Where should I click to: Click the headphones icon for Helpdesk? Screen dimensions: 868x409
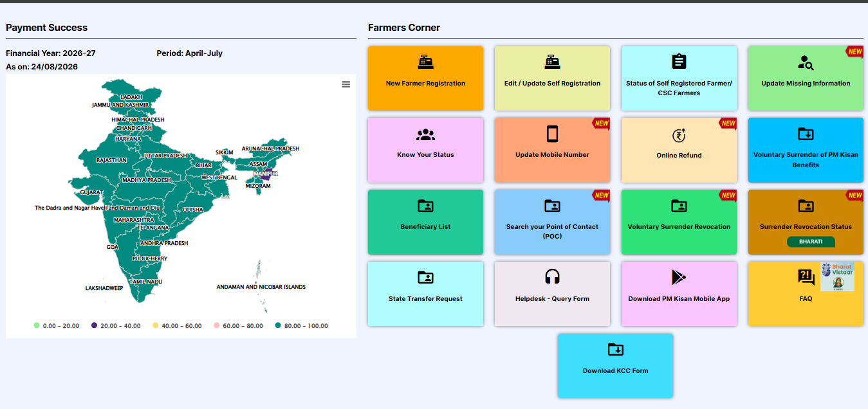tap(552, 277)
